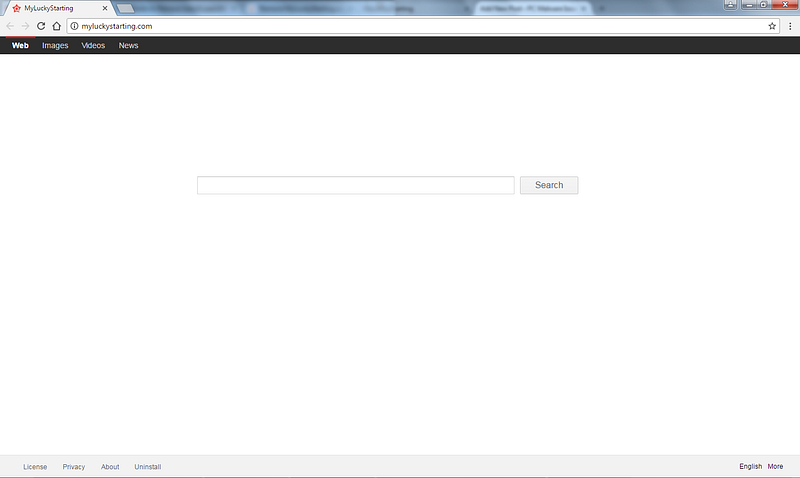Open the user profile button in title bar
This screenshot has width=800, height=478.
[731, 5]
